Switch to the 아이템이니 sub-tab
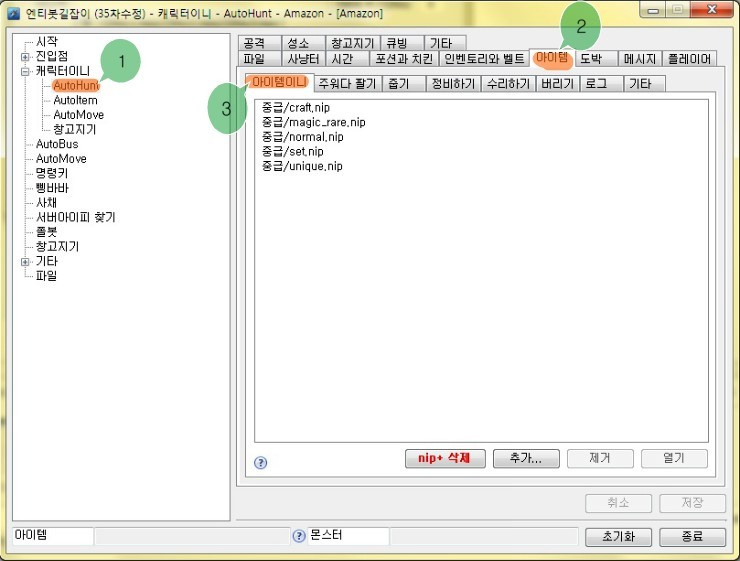The height and width of the screenshot is (561, 740). 279,82
